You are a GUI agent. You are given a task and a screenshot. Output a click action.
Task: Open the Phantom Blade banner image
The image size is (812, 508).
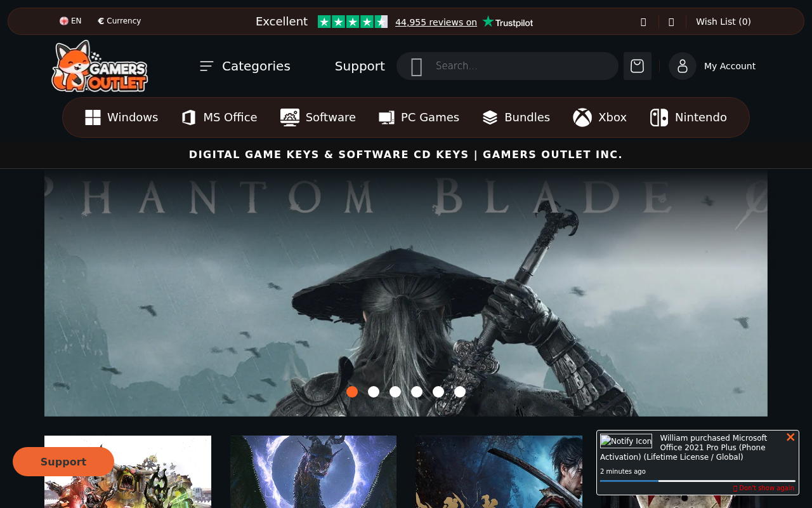406,293
